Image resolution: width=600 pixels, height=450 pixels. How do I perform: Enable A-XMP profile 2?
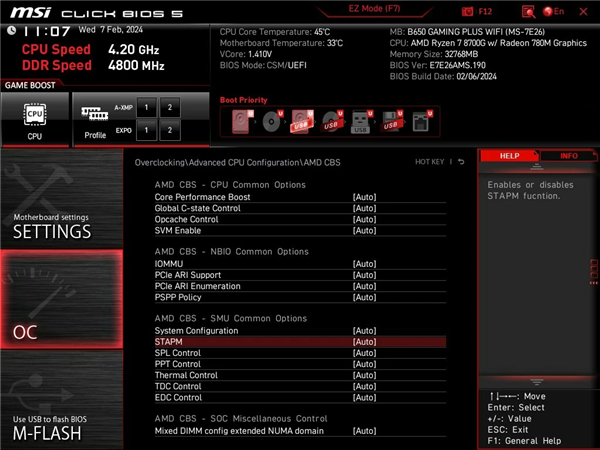170,107
